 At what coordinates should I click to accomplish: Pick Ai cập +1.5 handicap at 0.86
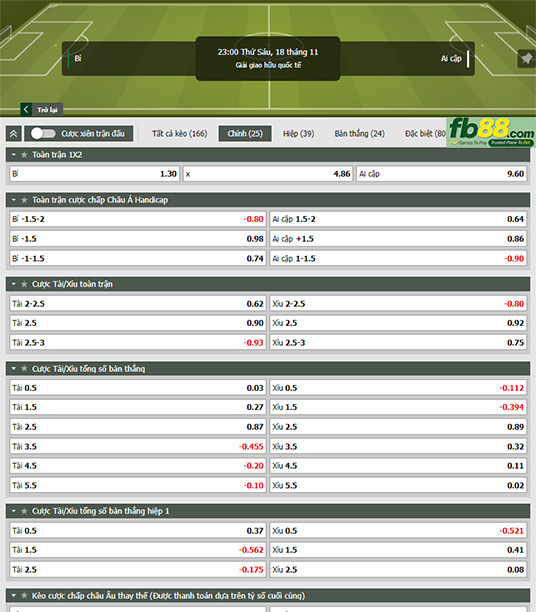(398, 238)
